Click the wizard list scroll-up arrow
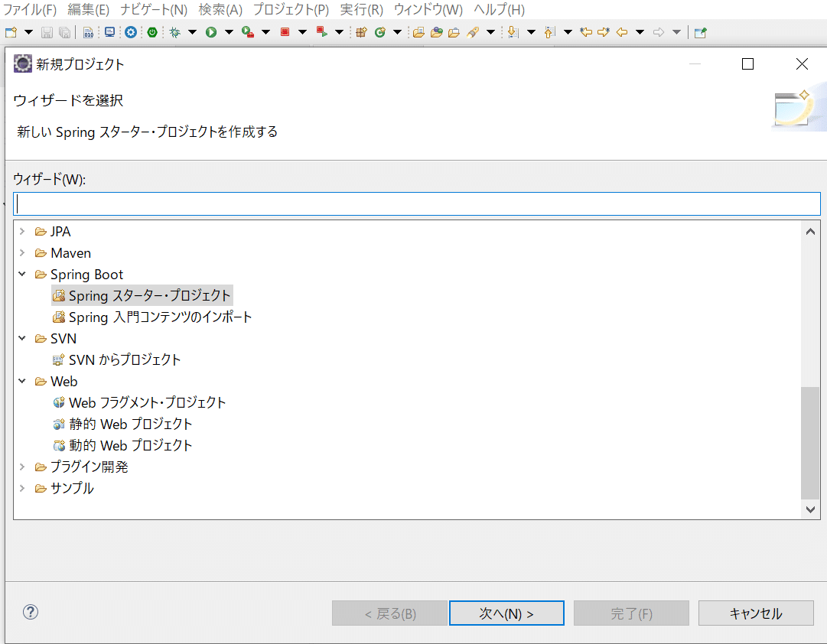Image resolution: width=827 pixels, height=644 pixels. (x=811, y=231)
